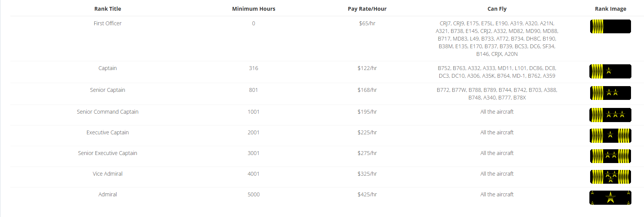Viewport: 644px width, 217px height.
Task: Click the Pay Rate/Hour column header
Action: click(x=367, y=9)
